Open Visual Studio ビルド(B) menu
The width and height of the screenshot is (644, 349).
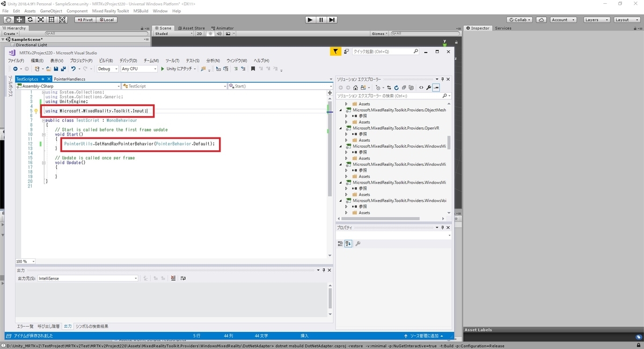106,61
